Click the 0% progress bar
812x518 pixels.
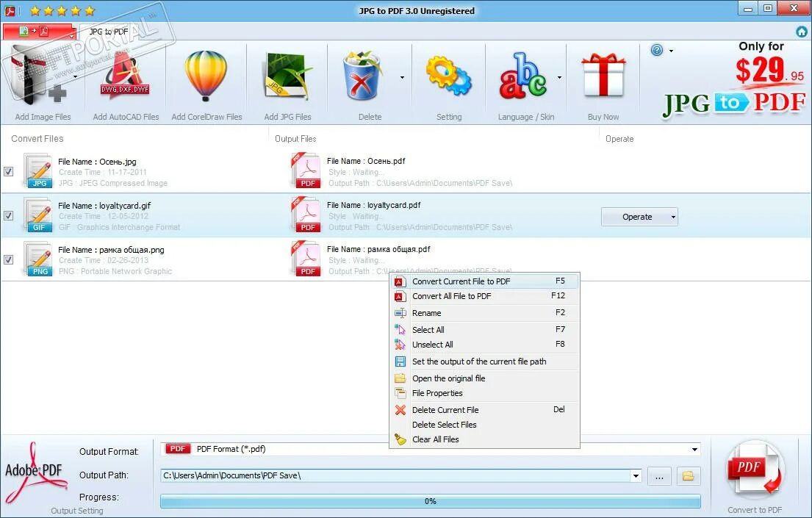click(431, 501)
